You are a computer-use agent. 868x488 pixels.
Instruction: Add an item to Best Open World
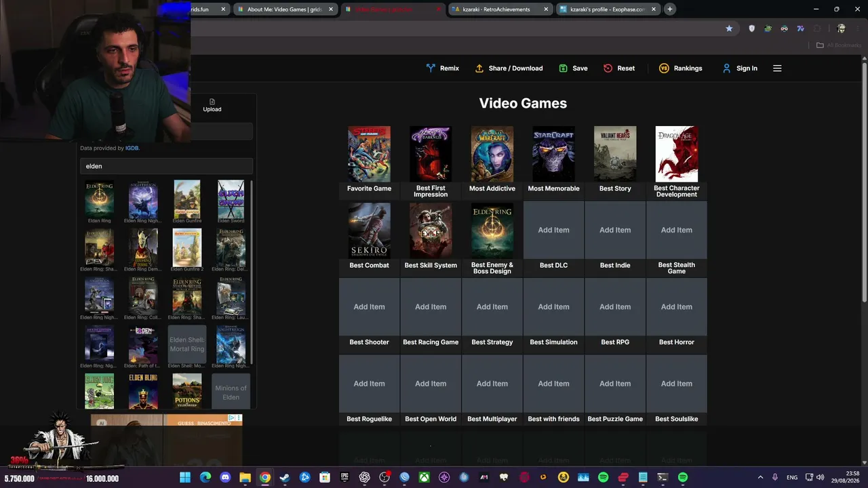[431, 384]
